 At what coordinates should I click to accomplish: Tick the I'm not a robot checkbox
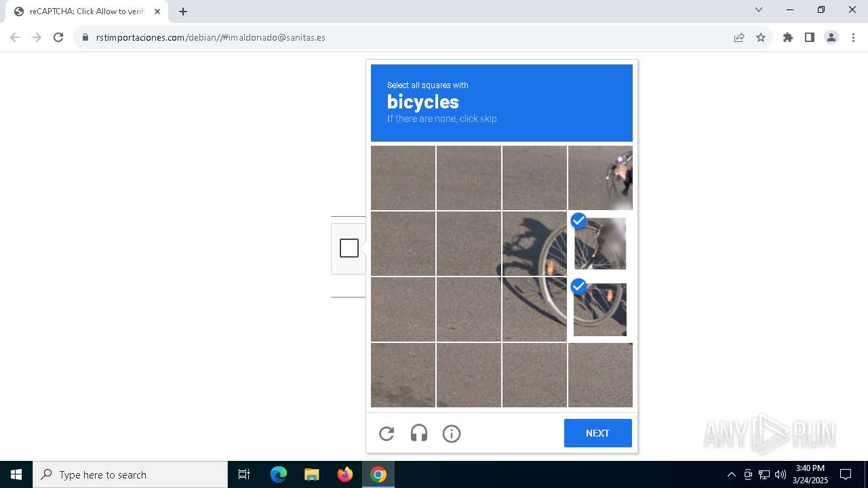pos(349,249)
